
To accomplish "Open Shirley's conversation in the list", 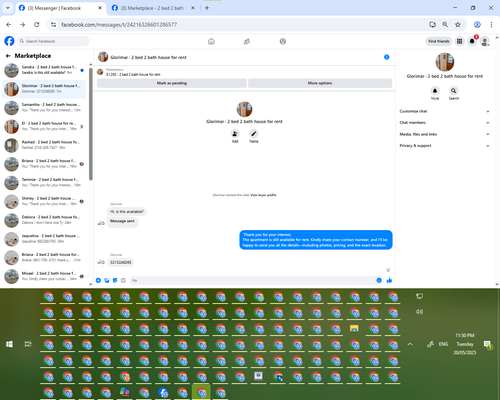I will 44,201.
